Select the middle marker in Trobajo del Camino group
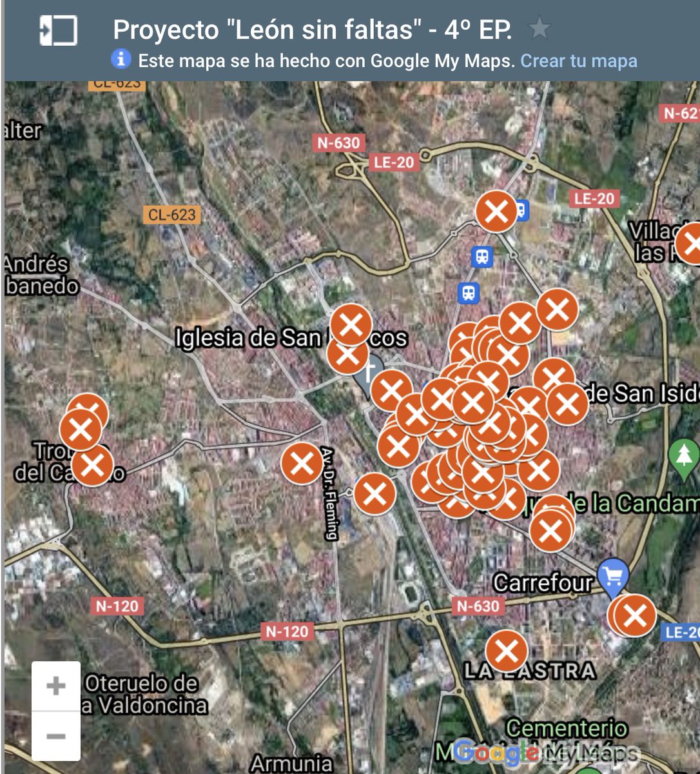 click(81, 430)
